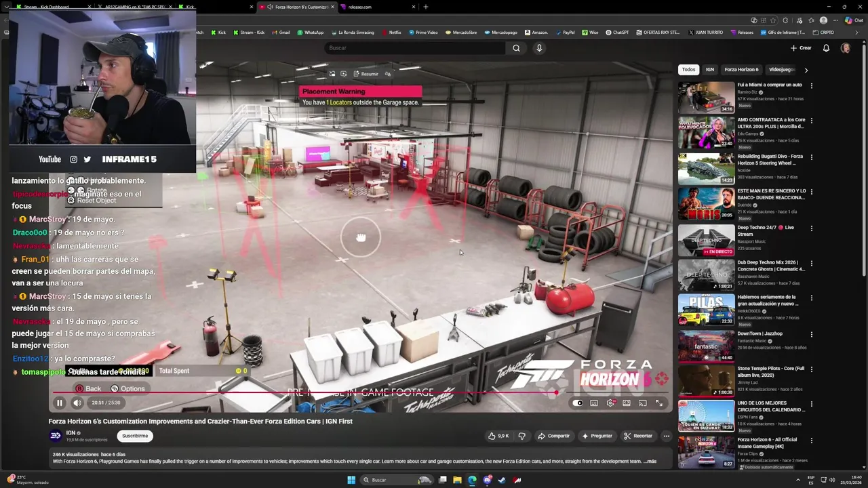868x488 pixels.
Task: Open options for 'DownTown | Jazzhop' video
Action: tap(811, 334)
